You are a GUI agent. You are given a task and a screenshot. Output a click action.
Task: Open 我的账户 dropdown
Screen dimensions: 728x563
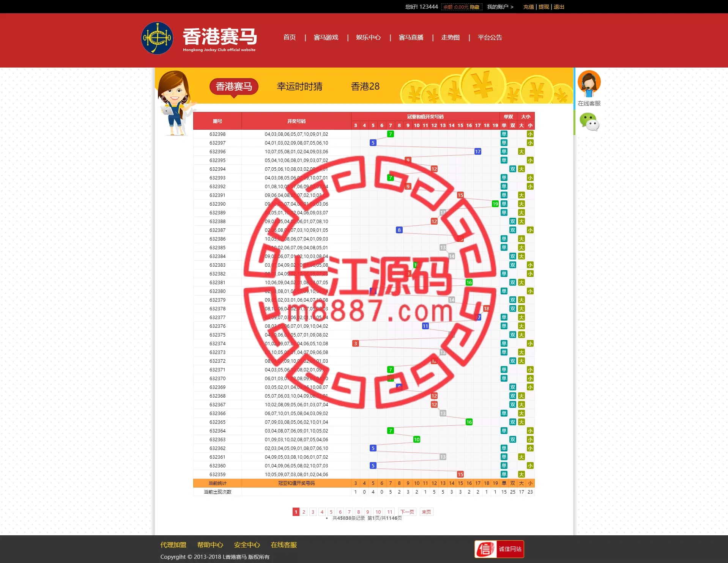point(500,7)
